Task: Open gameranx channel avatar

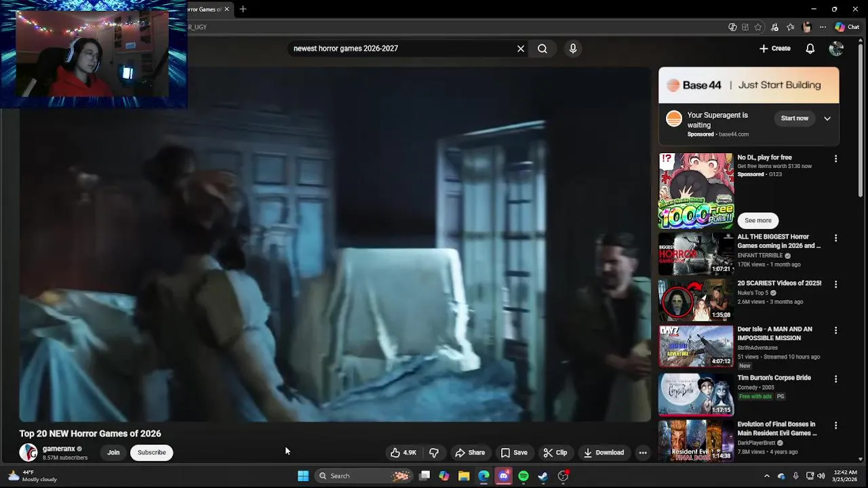Action: [28, 453]
